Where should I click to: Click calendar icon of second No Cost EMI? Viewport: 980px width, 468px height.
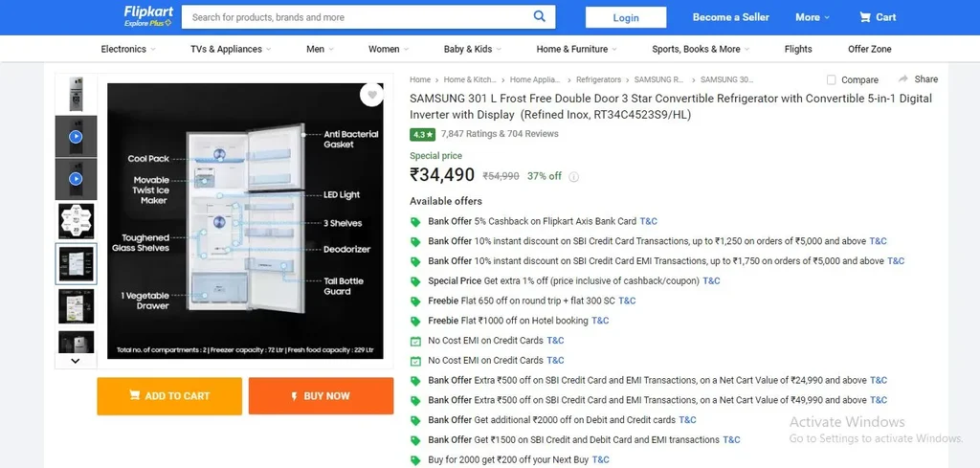(x=415, y=361)
